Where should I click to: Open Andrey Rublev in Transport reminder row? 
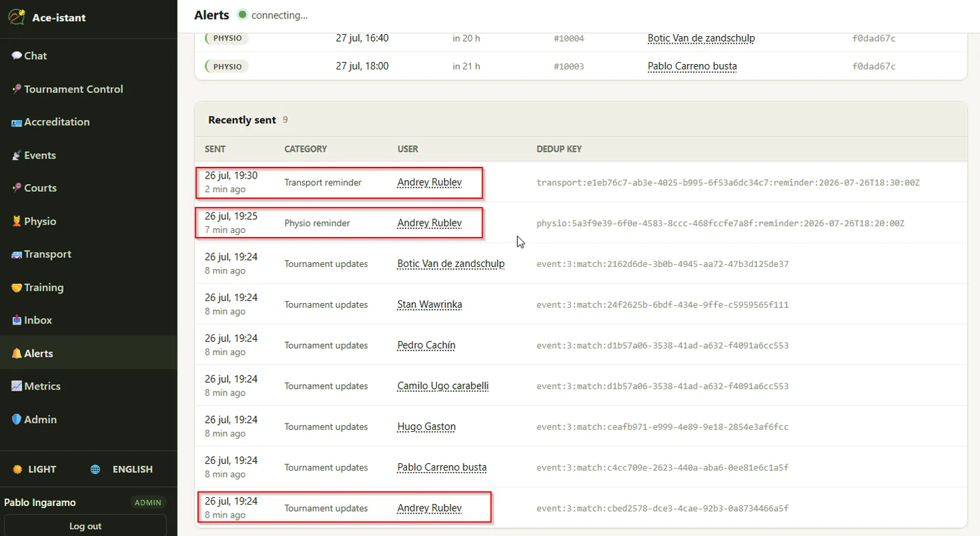click(x=429, y=182)
